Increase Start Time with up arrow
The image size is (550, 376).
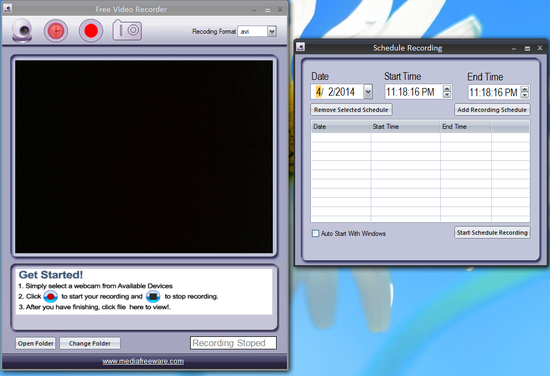point(447,89)
